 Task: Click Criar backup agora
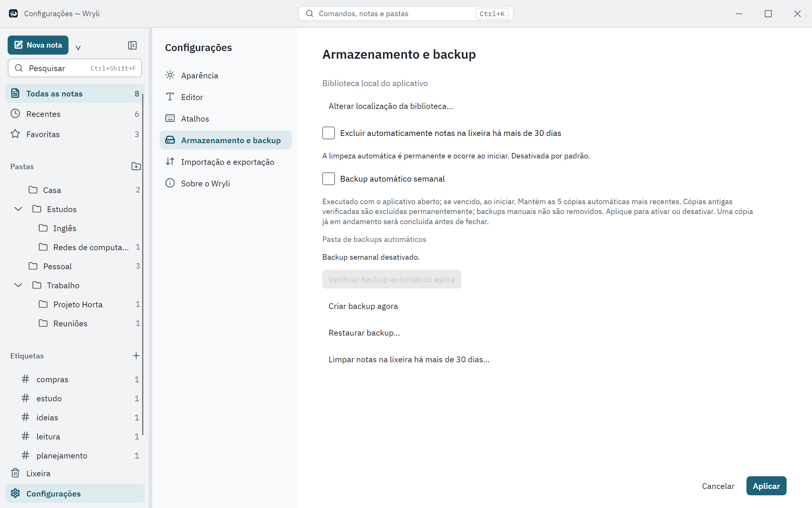363,306
